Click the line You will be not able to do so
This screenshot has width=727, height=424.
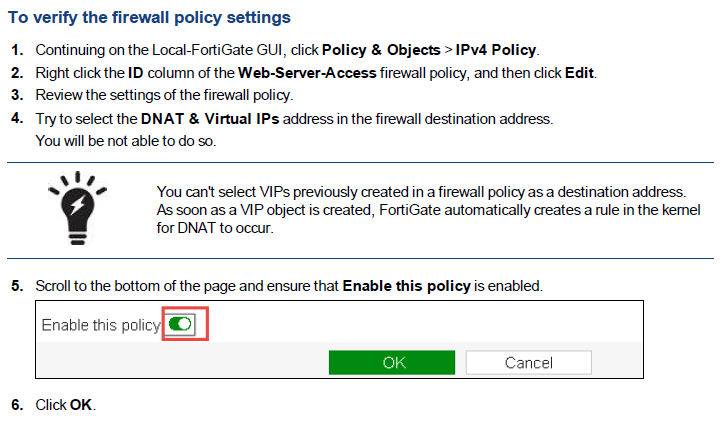pos(125,140)
